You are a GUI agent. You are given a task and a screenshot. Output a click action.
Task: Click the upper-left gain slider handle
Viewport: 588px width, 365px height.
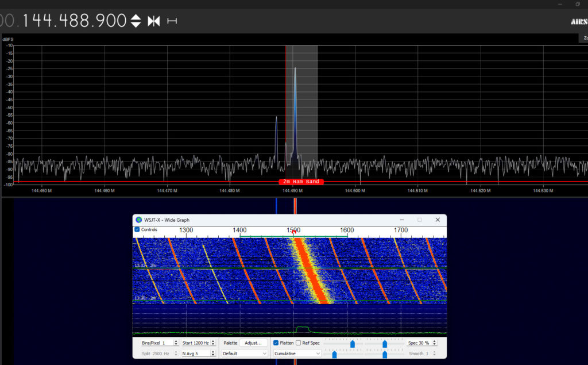pyautogui.click(x=353, y=344)
